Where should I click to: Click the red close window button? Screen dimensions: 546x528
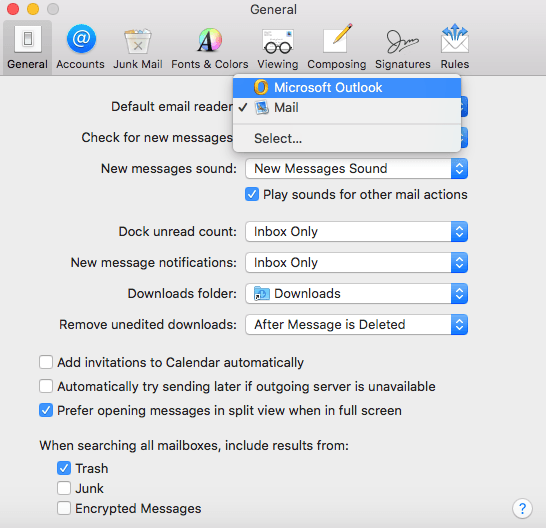pyautogui.click(x=13, y=9)
